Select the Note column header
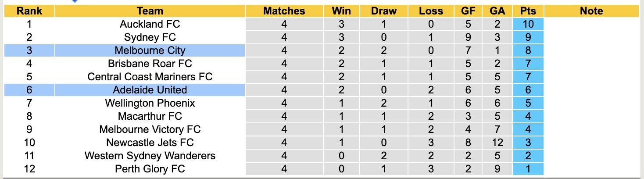The image size is (644, 179). click(x=591, y=11)
